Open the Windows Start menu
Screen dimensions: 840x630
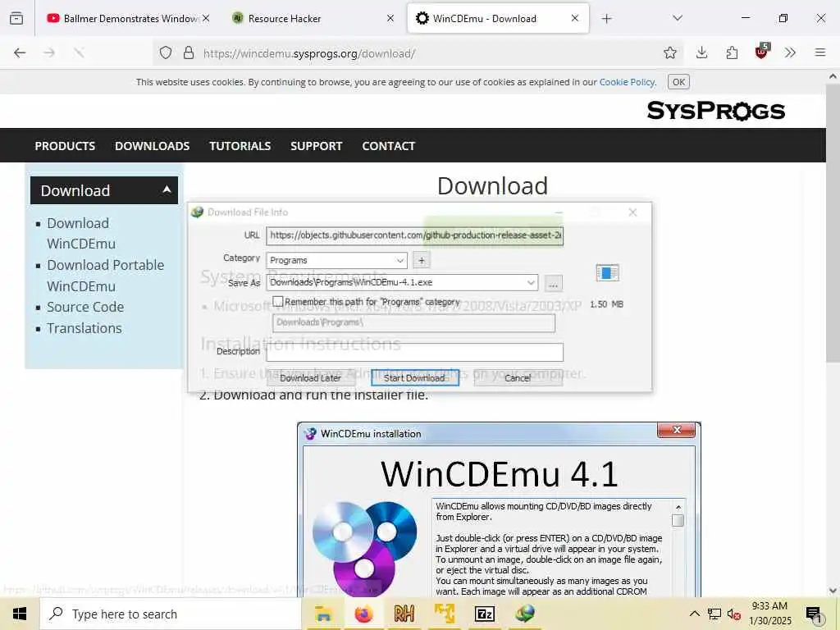[x=20, y=614]
